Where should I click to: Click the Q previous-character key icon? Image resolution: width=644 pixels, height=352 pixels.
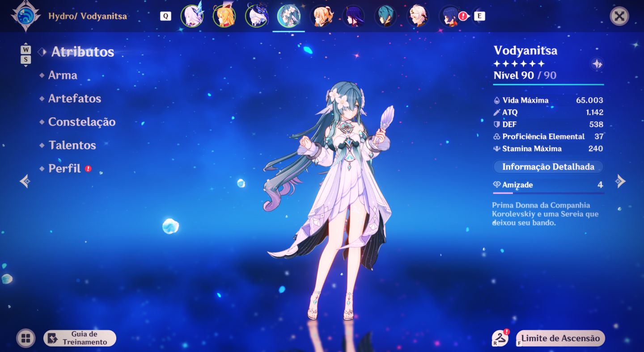pyautogui.click(x=165, y=16)
